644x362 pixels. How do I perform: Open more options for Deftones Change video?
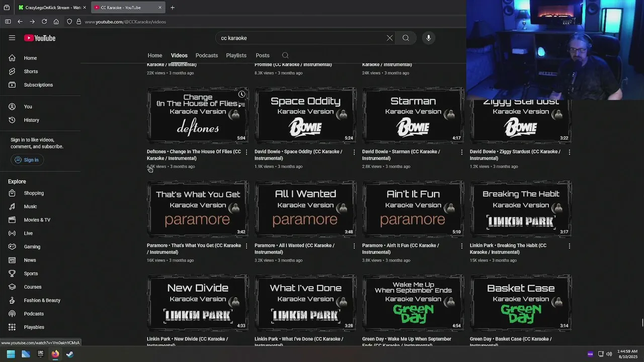[x=247, y=152]
